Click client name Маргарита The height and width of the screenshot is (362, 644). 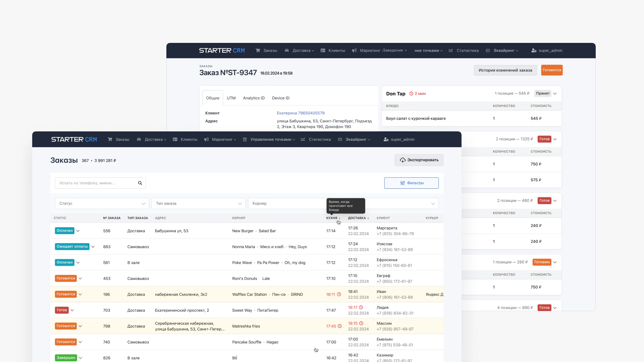click(x=387, y=228)
